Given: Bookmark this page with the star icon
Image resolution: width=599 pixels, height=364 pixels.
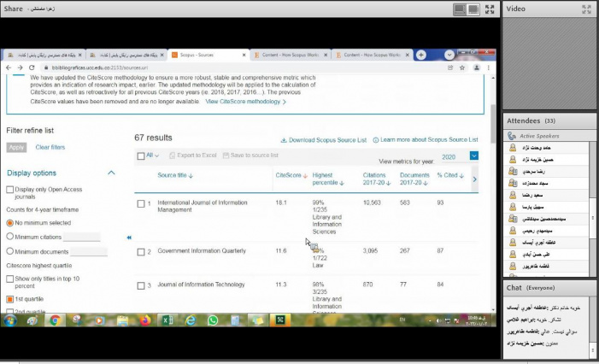Looking at the screenshot, I should (x=462, y=68).
